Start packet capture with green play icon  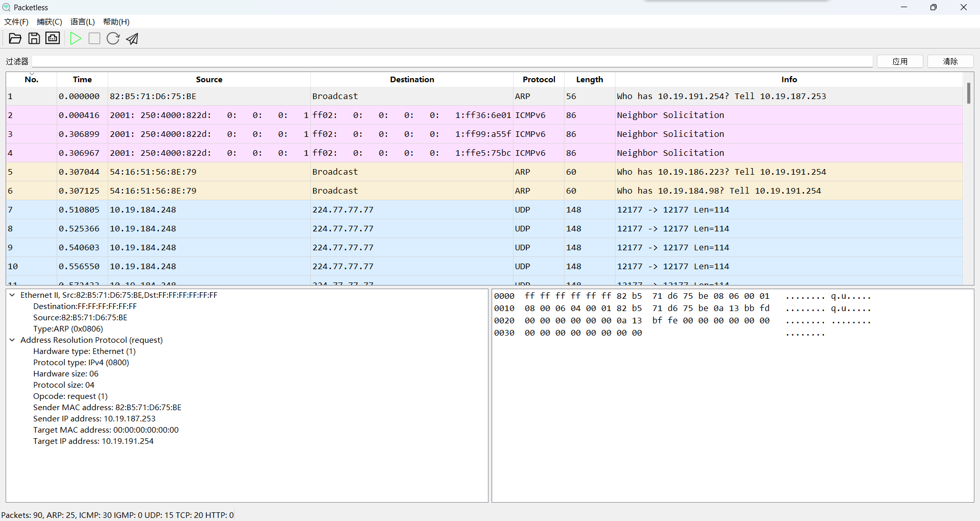tap(76, 38)
